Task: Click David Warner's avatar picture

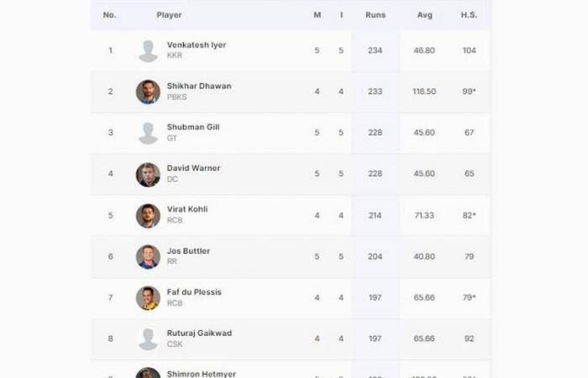Action: point(148,175)
